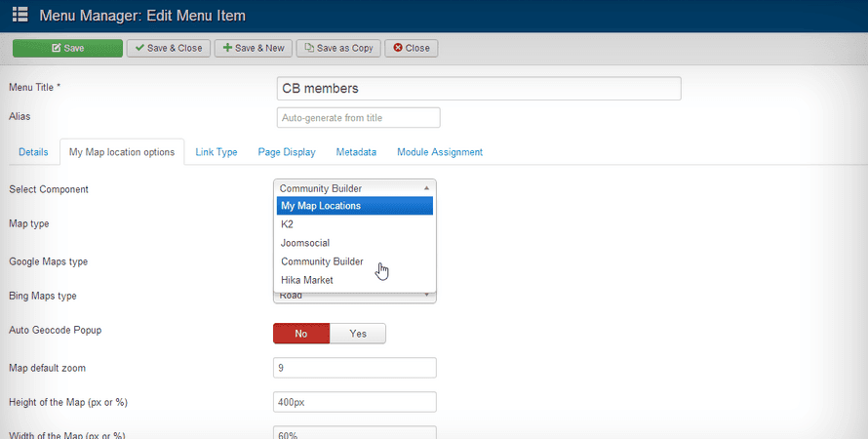The height and width of the screenshot is (439, 868).
Task: Open the Link Type tab
Action: [216, 152]
